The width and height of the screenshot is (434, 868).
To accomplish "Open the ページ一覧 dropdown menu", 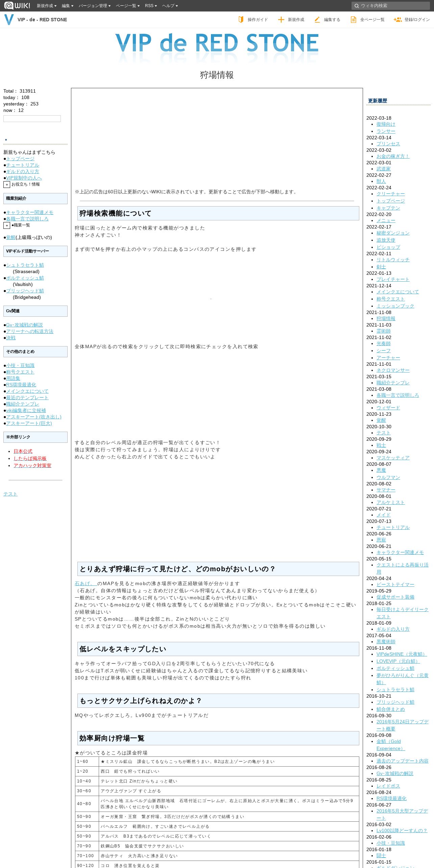I will [x=128, y=6].
